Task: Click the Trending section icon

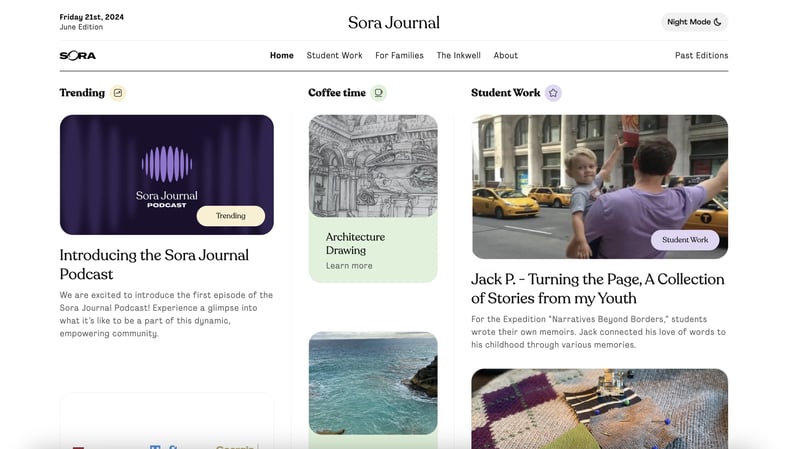Action: click(118, 93)
